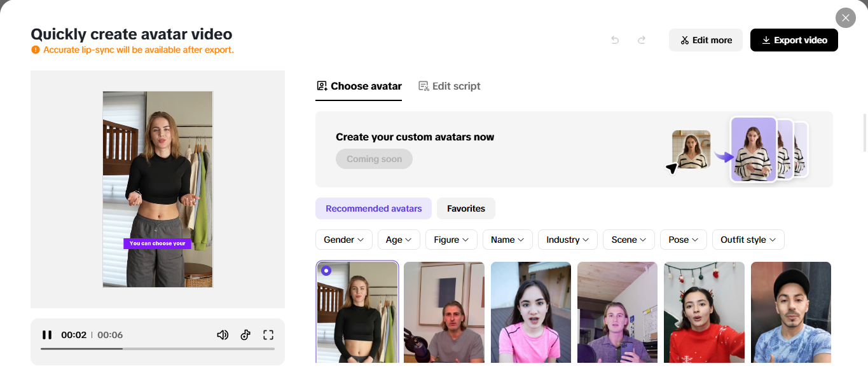Switch to the Favorites avatar list
The image size is (868, 380).
click(x=465, y=208)
